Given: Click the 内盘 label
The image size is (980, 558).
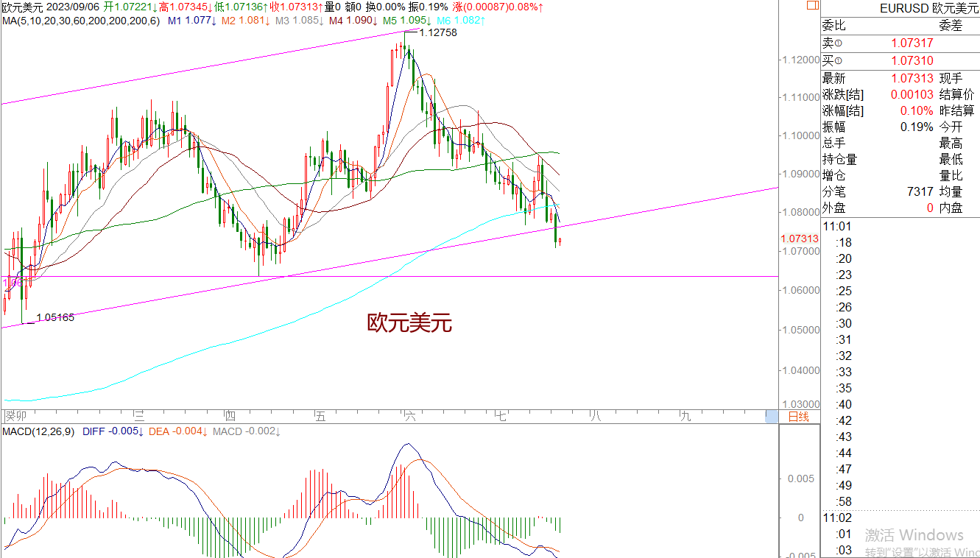Looking at the screenshot, I should tap(951, 208).
